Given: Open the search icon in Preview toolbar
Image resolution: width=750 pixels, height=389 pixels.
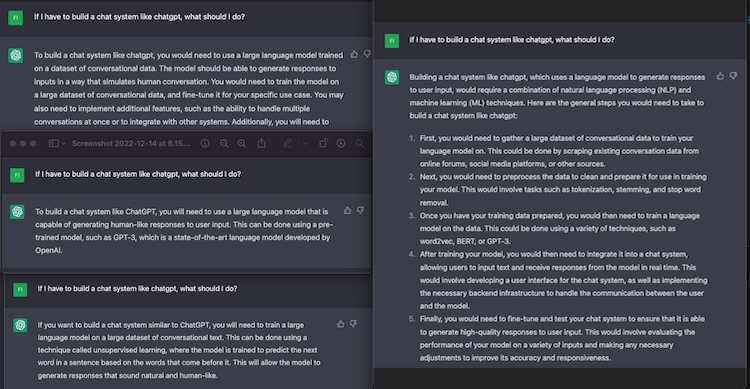Looking at the screenshot, I should (x=360, y=143).
